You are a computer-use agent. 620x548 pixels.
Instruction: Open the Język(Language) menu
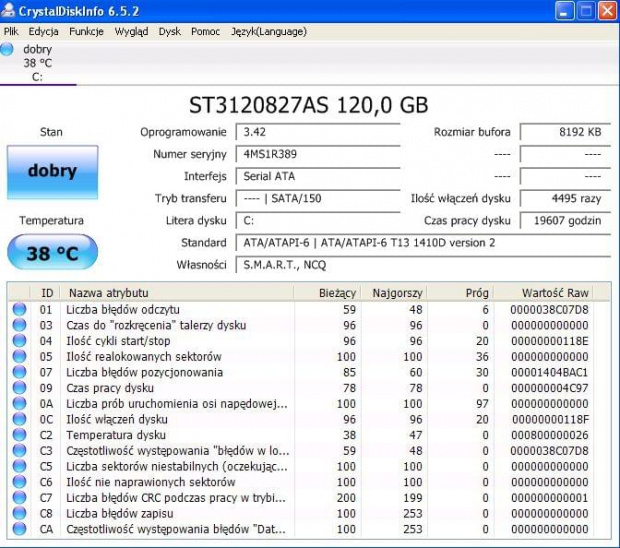269,32
